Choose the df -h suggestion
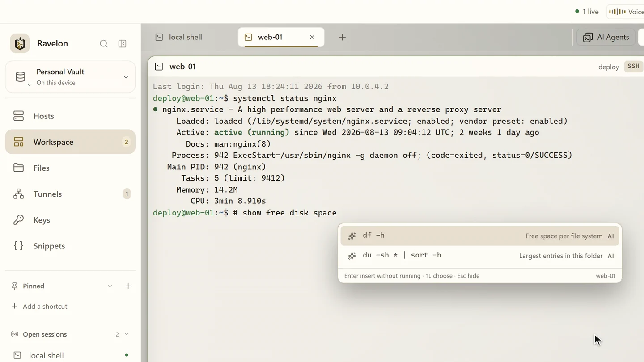The image size is (644, 362). 480,236
